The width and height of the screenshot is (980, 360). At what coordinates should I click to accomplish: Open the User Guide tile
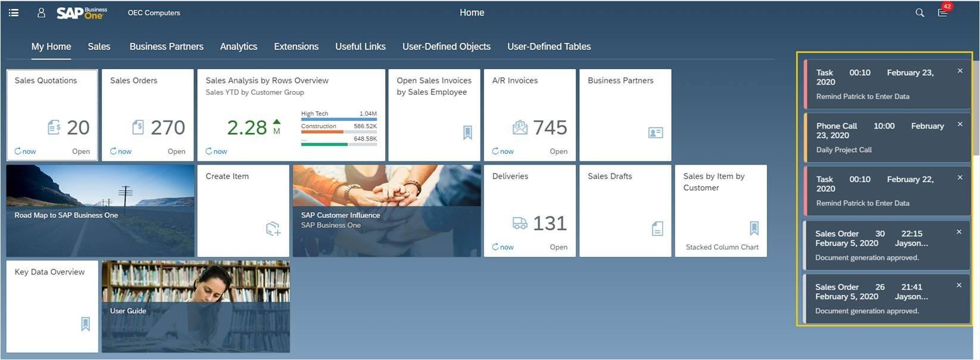pos(196,306)
